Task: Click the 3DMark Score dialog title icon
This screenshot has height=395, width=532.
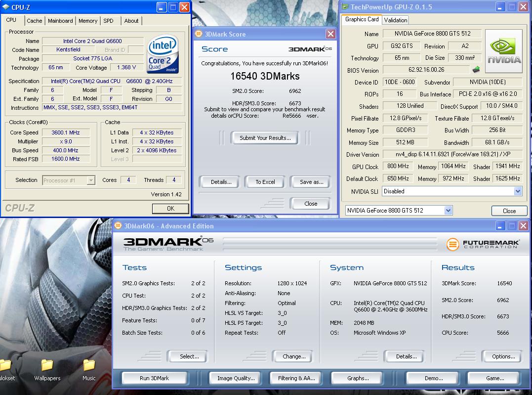Action: tap(199, 34)
